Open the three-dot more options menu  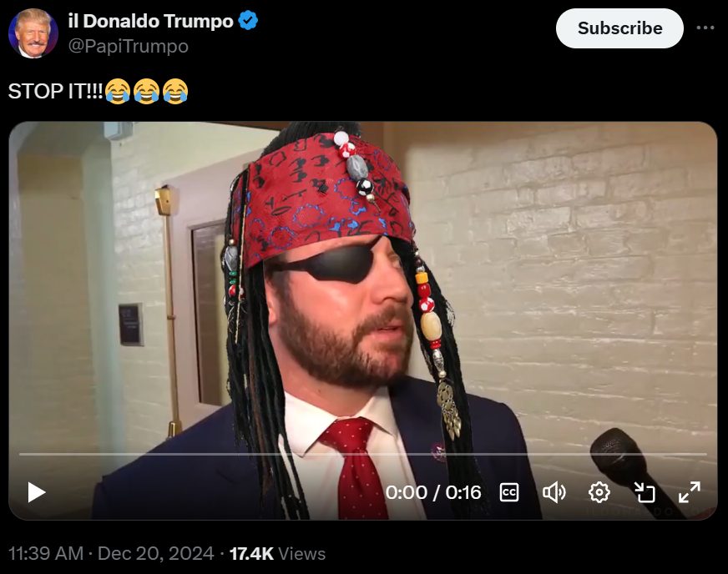[x=705, y=28]
